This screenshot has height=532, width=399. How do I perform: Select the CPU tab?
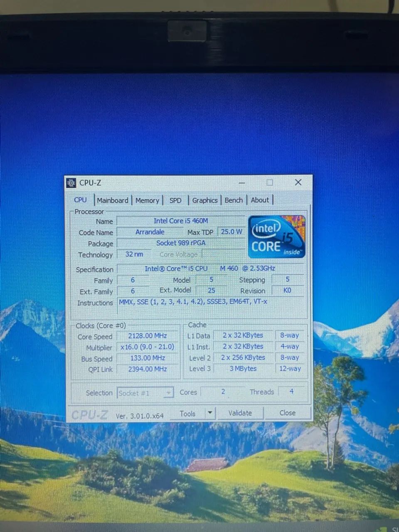point(80,200)
